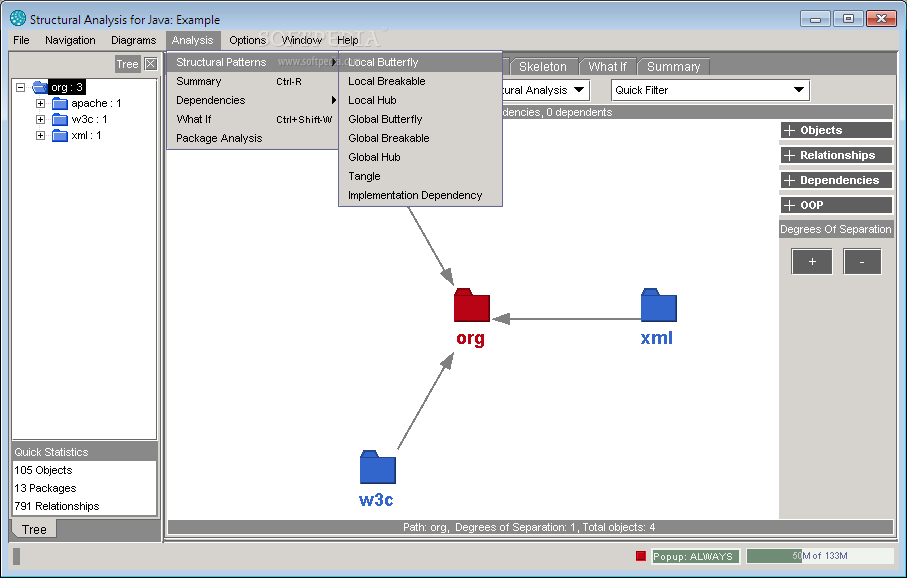Switch to the Skeleton tab

pos(543,67)
